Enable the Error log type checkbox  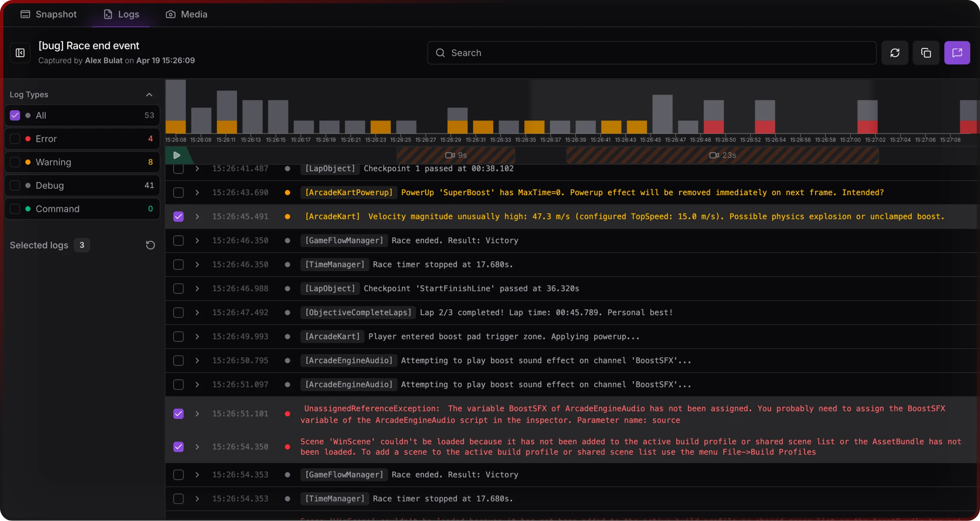[15, 139]
